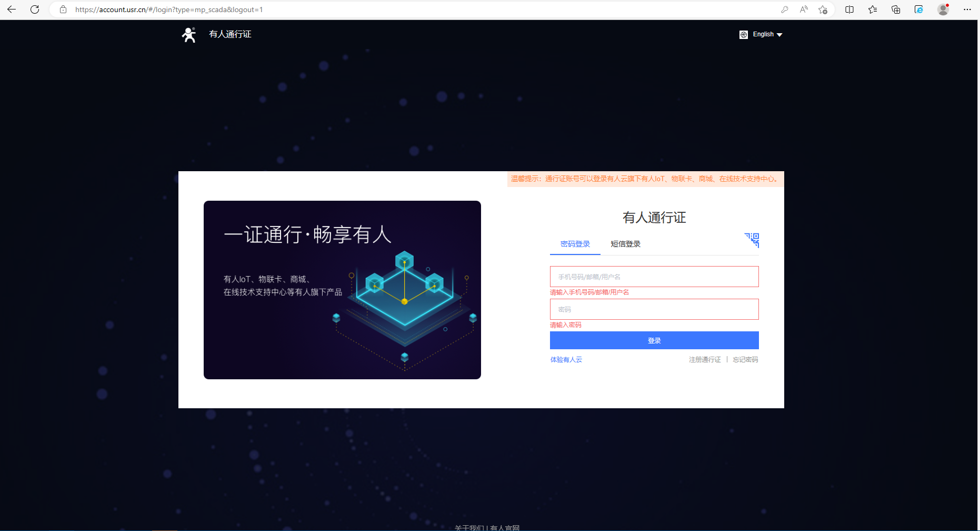
Task: Open Collections icon in browser toolbar
Action: pyautogui.click(x=896, y=9)
